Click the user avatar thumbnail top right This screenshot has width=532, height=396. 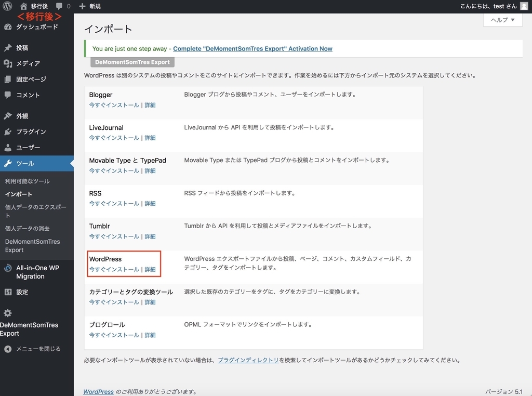(x=525, y=6)
